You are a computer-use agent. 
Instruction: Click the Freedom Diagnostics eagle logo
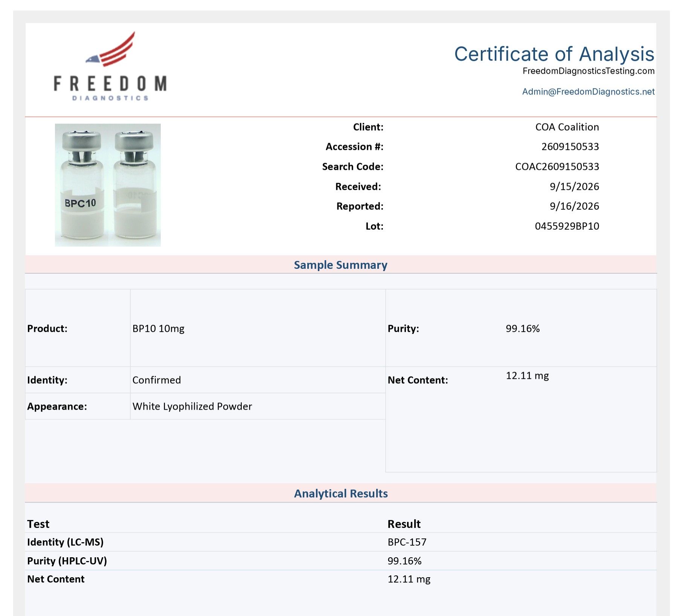[110, 66]
